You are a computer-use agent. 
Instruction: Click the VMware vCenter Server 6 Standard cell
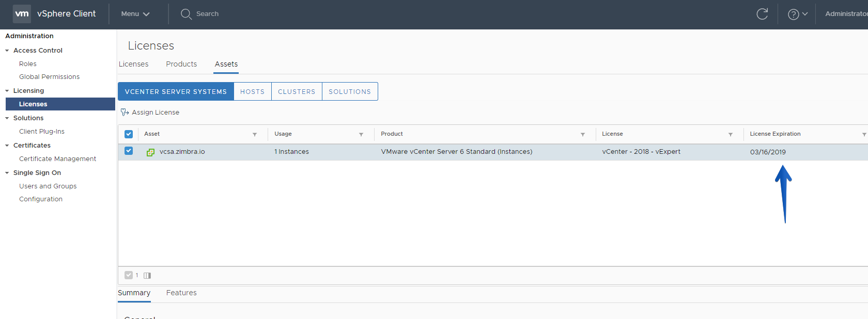tap(457, 152)
